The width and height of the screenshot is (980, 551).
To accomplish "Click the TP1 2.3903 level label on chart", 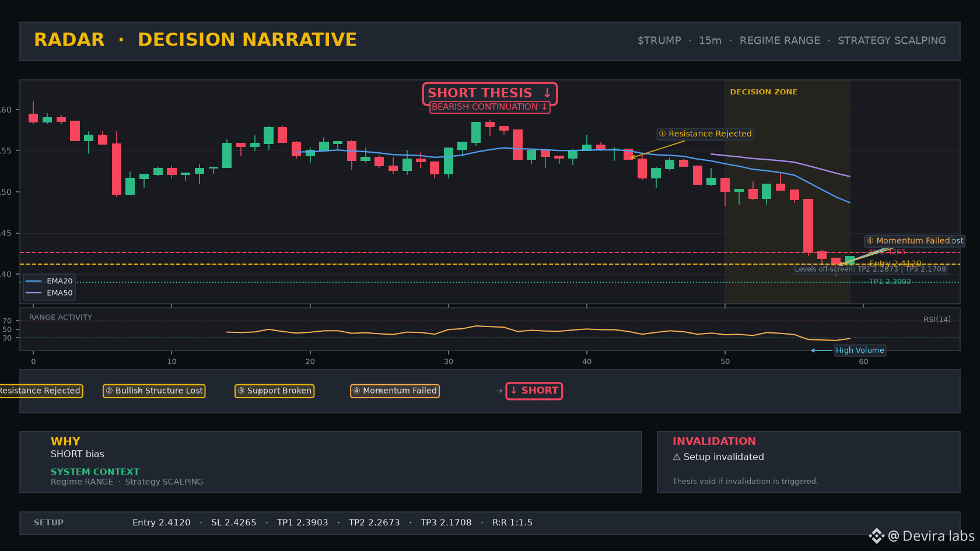I will coord(890,282).
